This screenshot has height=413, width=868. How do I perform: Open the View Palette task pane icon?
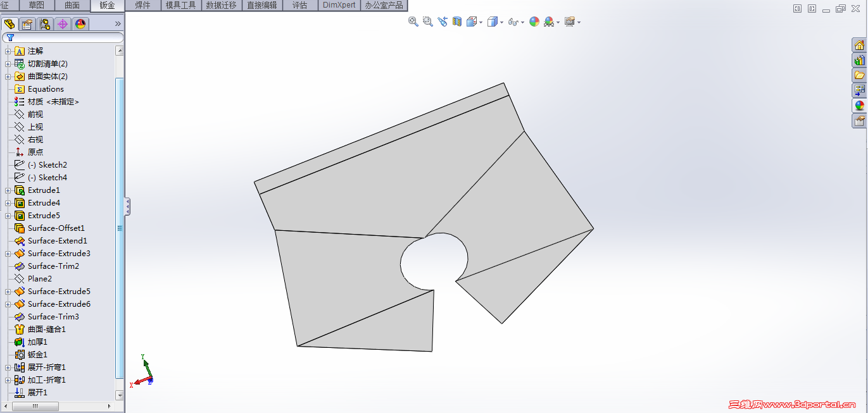pos(859,90)
